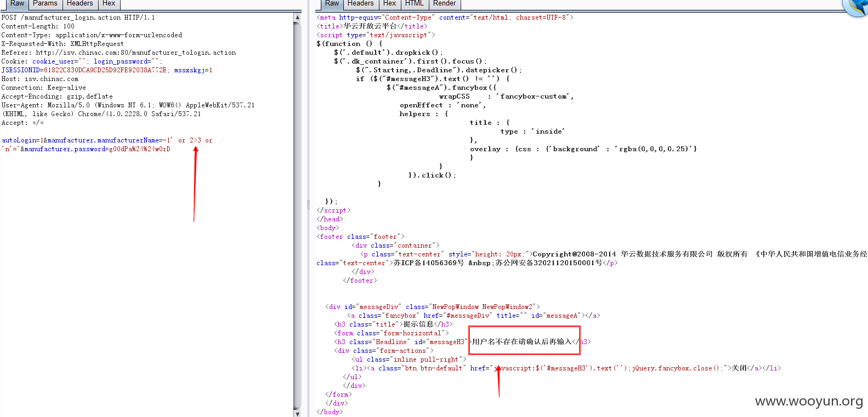
Task: Click the h3 title 提示信息 line
Action: click(393, 324)
